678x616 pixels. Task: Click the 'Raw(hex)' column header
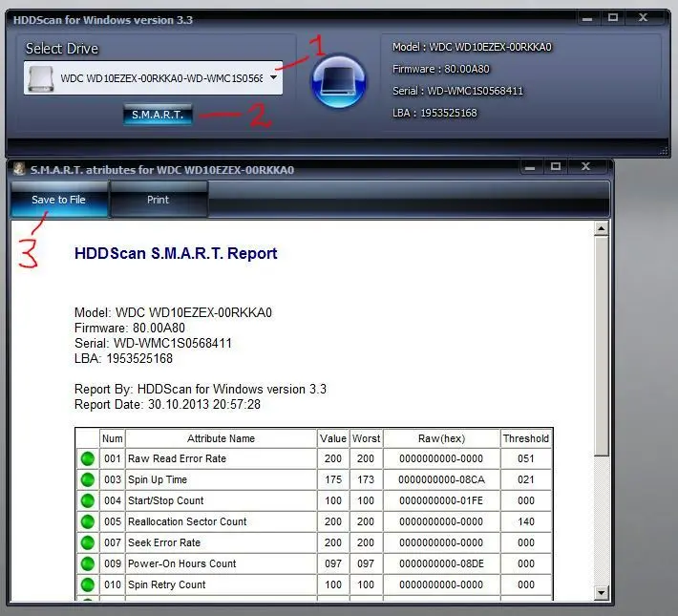click(x=441, y=438)
